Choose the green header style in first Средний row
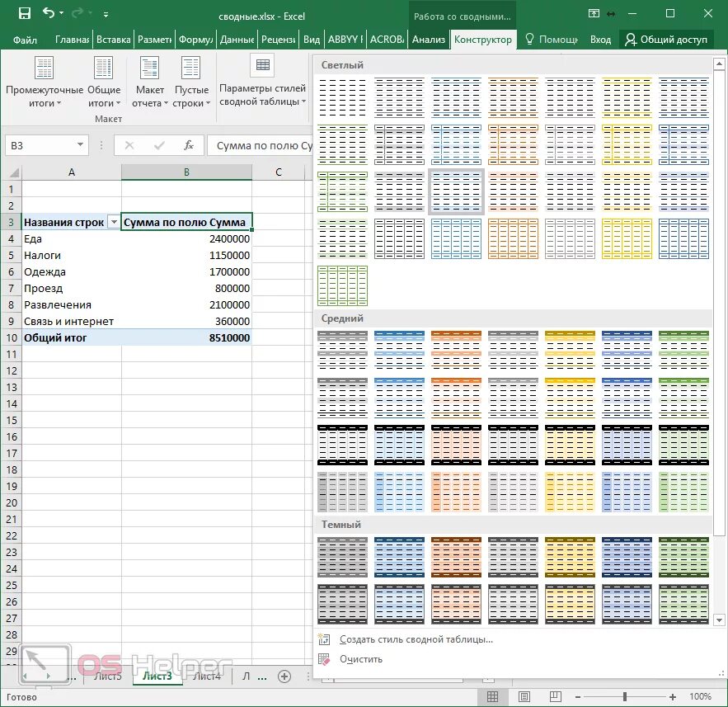 (684, 351)
